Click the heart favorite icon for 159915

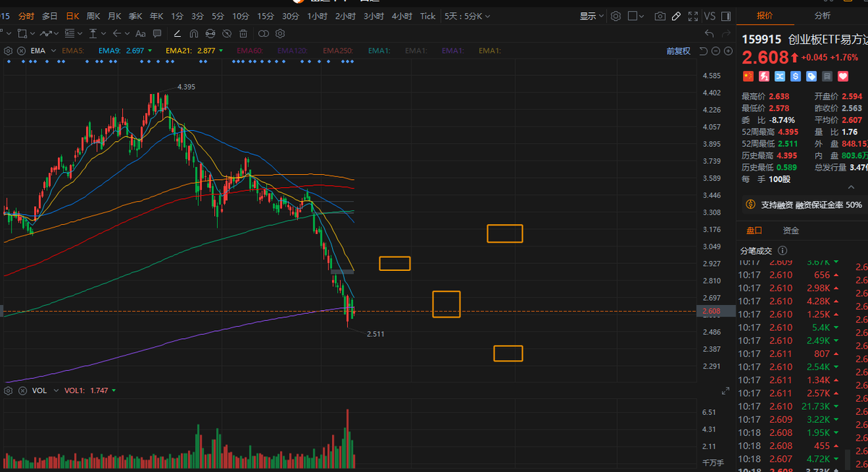click(843, 76)
